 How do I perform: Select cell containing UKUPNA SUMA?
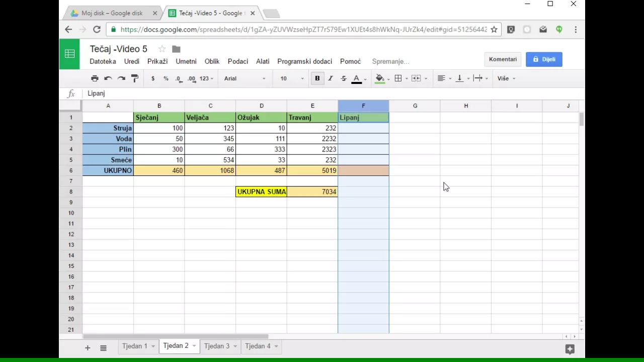tap(261, 192)
